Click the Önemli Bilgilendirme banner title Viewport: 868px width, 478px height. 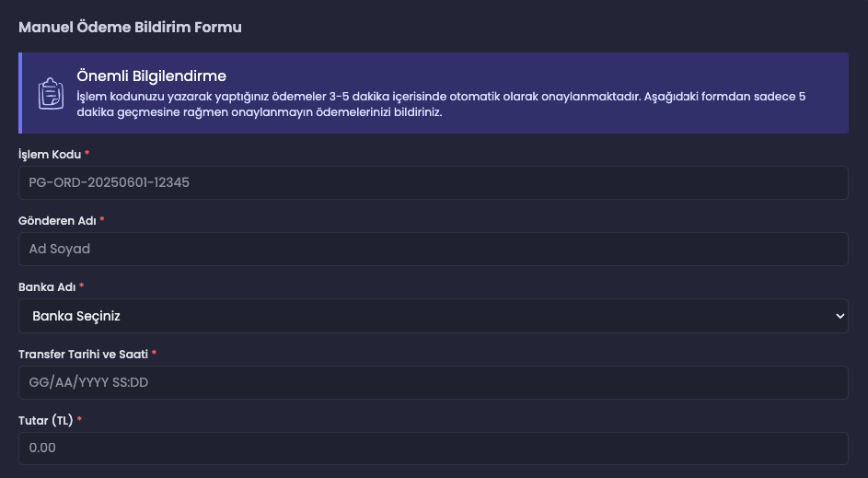(152, 76)
